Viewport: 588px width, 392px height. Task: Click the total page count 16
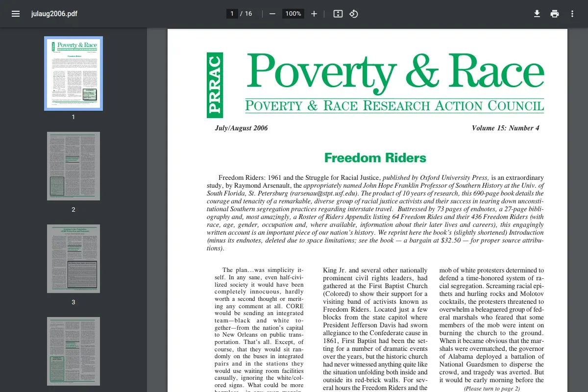[x=248, y=14]
